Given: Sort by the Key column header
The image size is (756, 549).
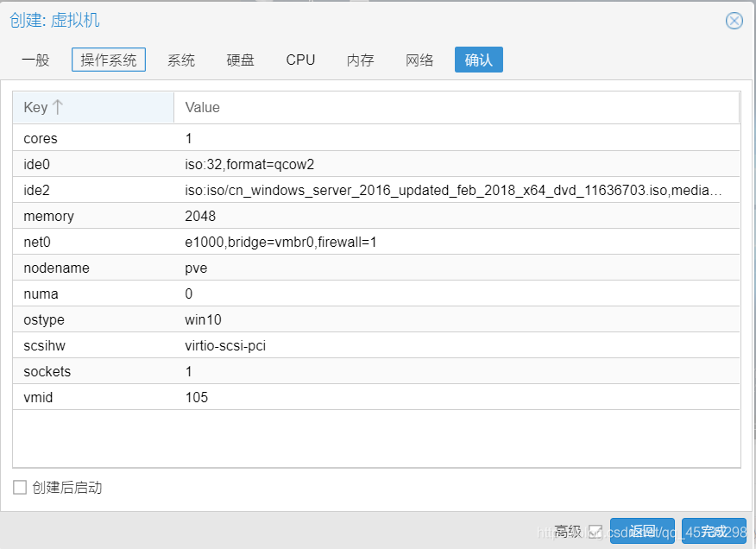Looking at the screenshot, I should click(93, 107).
